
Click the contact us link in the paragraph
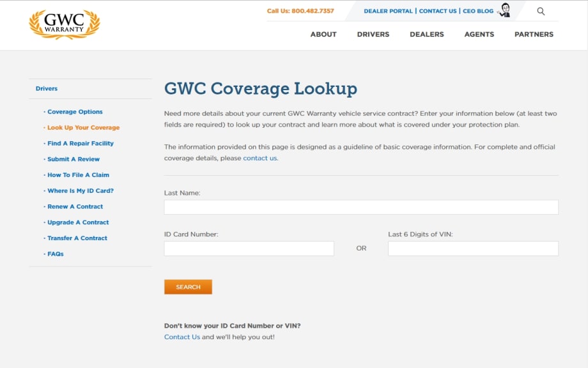tap(259, 158)
